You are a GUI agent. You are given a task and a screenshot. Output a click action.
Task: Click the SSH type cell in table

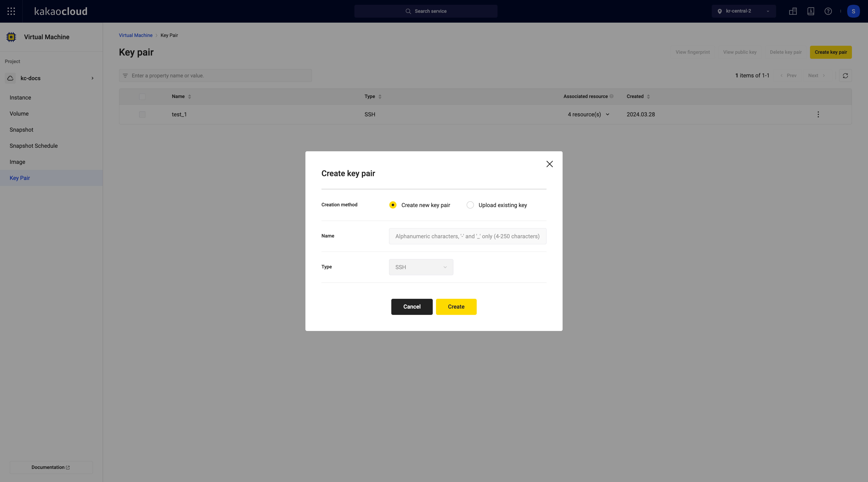pyautogui.click(x=370, y=115)
